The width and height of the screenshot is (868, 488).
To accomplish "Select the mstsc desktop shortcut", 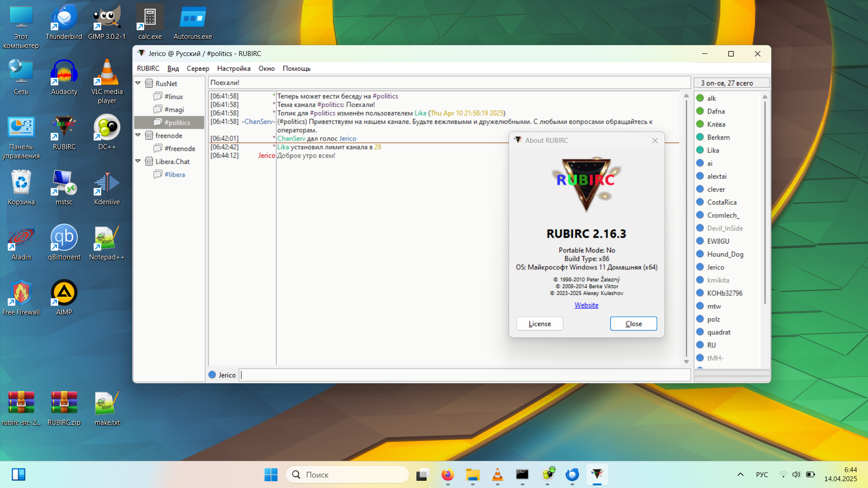I will tap(64, 188).
